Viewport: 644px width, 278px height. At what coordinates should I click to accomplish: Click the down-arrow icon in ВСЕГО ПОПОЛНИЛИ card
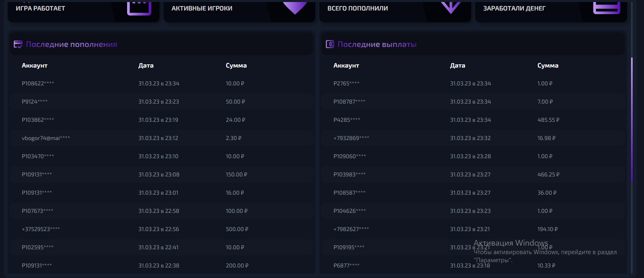451,7
